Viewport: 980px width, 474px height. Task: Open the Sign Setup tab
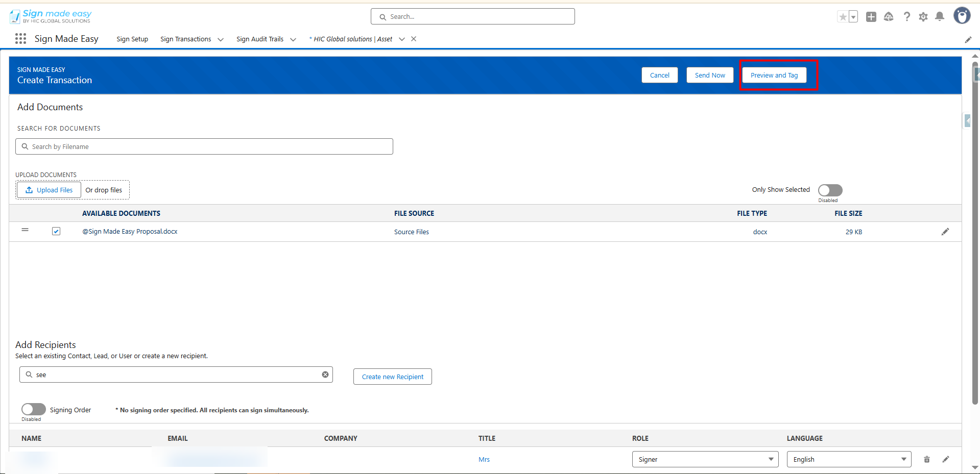132,39
